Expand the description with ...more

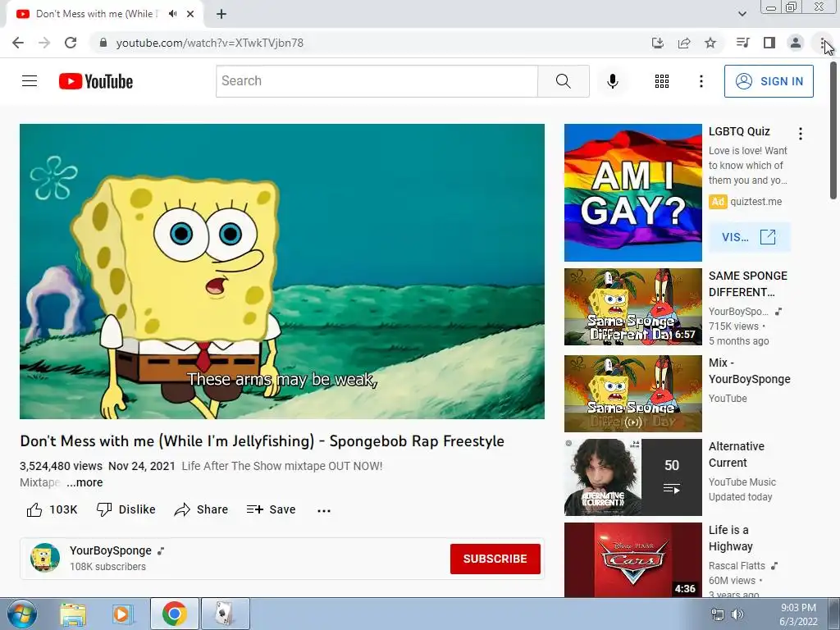pos(84,482)
